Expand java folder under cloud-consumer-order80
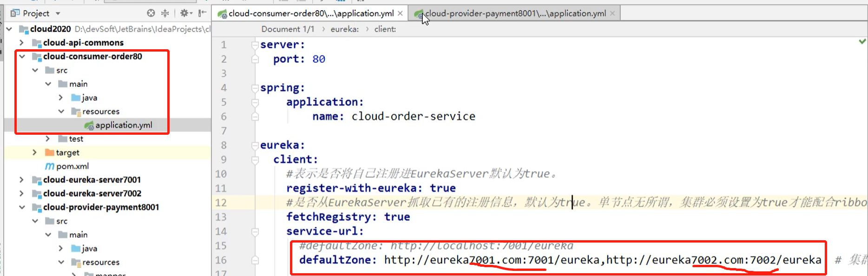 (x=61, y=98)
